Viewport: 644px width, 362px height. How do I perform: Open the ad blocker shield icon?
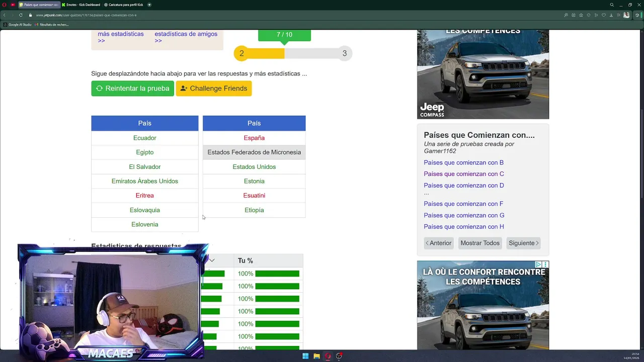[589, 15]
